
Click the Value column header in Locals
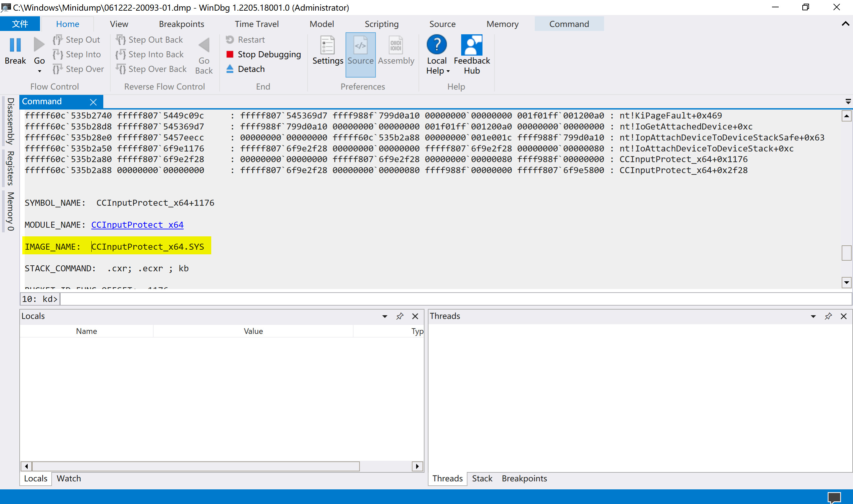pyautogui.click(x=253, y=331)
